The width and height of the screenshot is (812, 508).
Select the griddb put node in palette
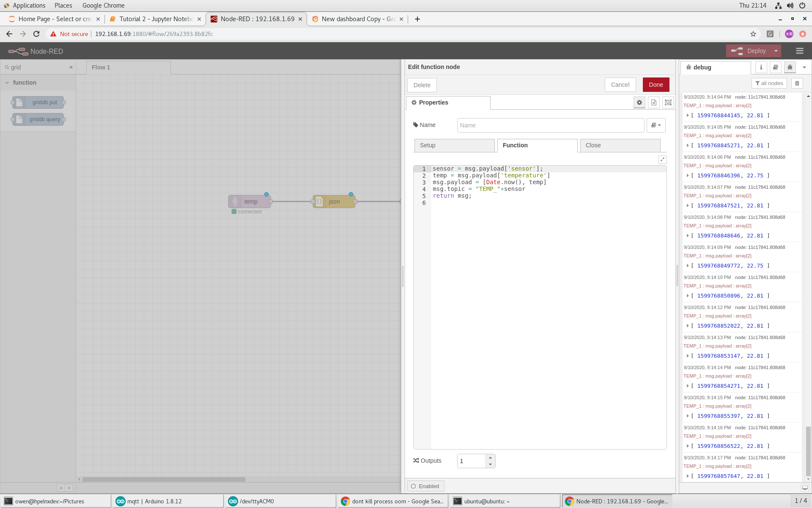click(x=38, y=102)
